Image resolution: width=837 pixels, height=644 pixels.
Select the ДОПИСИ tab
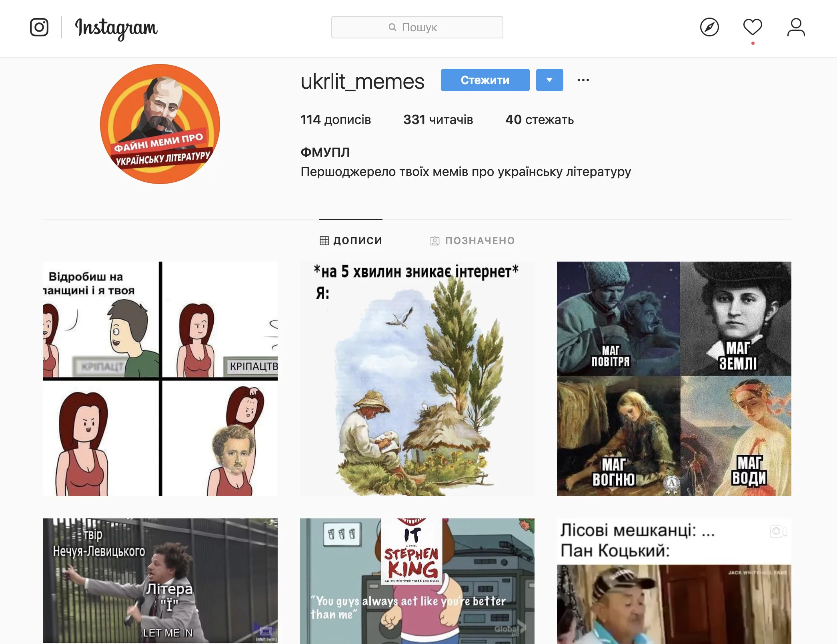[351, 240]
